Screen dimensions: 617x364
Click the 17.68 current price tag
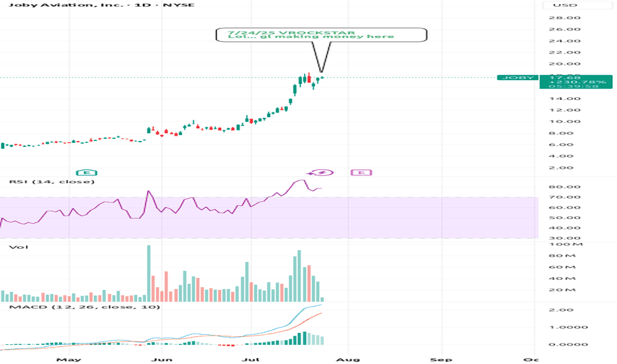(576, 81)
